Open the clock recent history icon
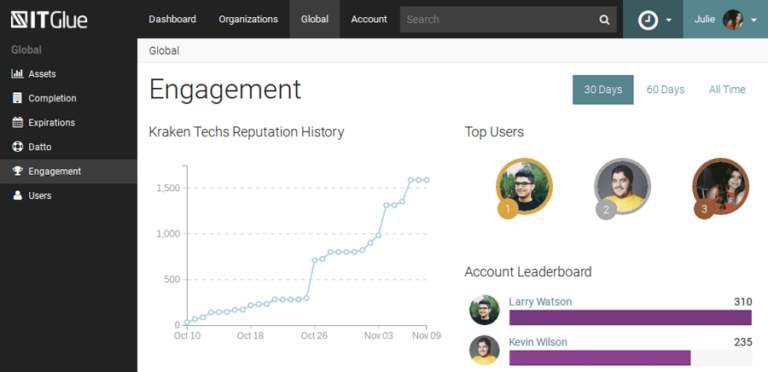The height and width of the screenshot is (372, 768). (x=648, y=20)
